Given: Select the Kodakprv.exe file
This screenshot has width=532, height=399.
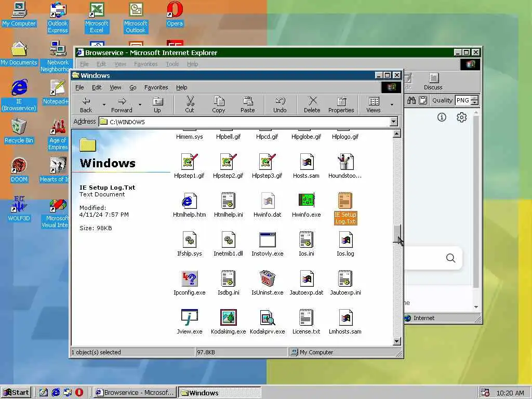Looking at the screenshot, I should tap(268, 322).
